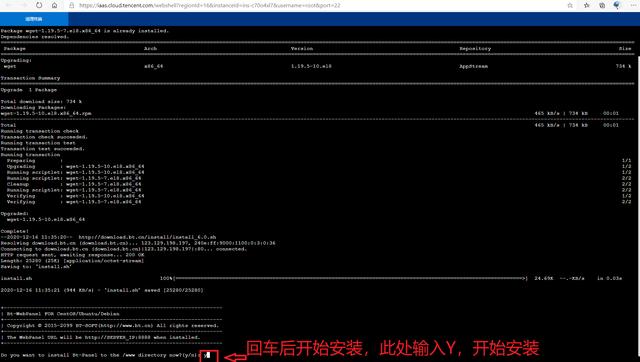Click the 'Arch' column header text

click(x=150, y=49)
